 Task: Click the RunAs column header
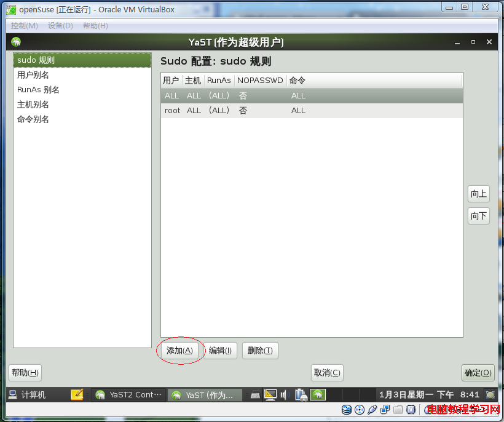click(219, 81)
